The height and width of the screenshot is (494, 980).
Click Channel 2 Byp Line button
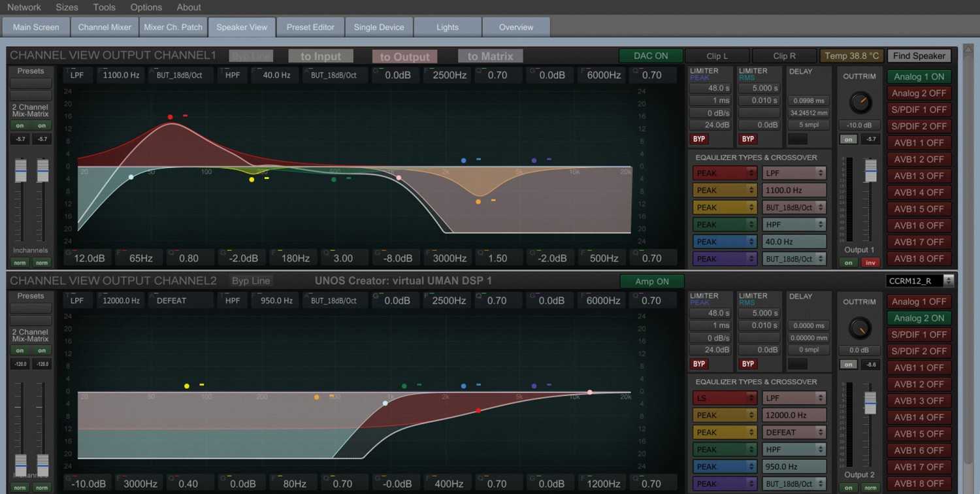point(251,281)
